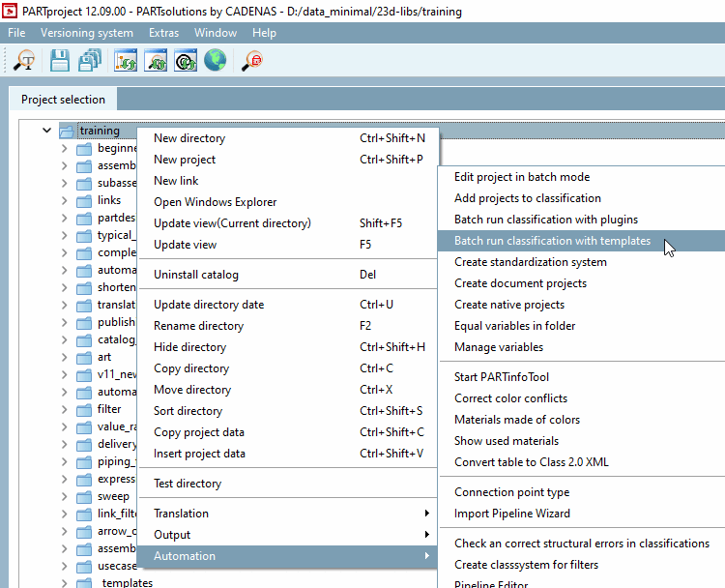Viewport: 725px width, 588px height.
Task: Click the magnifier refresh window toolbar icon
Action: point(157,61)
